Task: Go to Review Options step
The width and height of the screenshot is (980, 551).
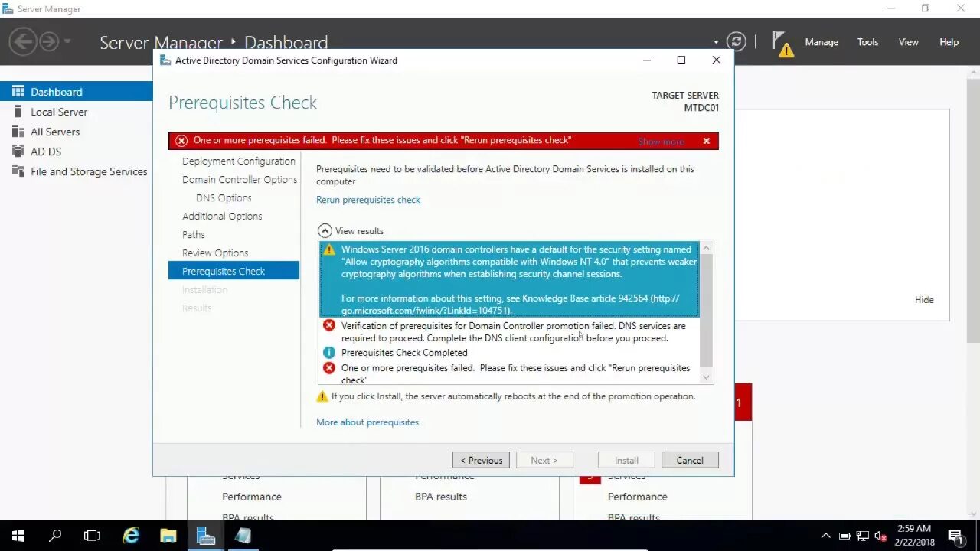Action: [x=215, y=253]
